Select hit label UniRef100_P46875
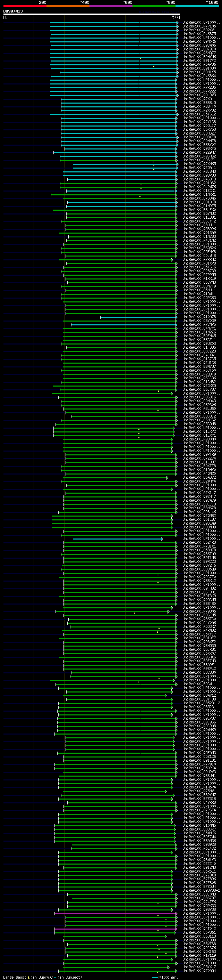222x980 pixels. click(199, 34)
